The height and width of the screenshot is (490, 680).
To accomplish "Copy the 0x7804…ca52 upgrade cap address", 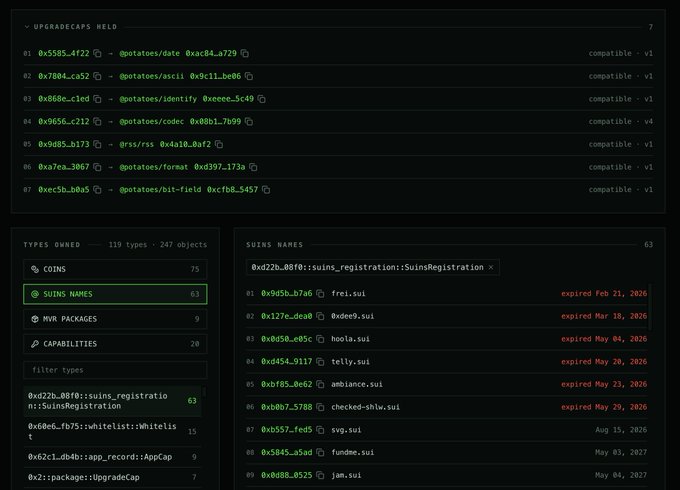I will click(98, 76).
